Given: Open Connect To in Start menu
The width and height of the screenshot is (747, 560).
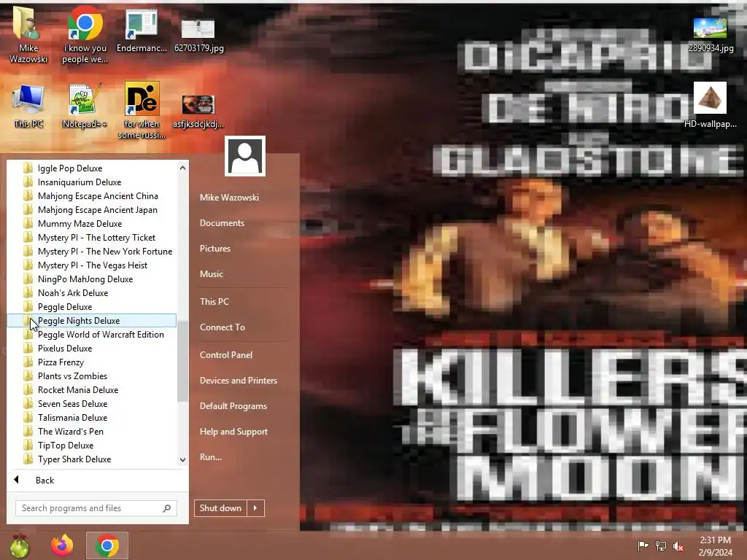Looking at the screenshot, I should pos(222,327).
